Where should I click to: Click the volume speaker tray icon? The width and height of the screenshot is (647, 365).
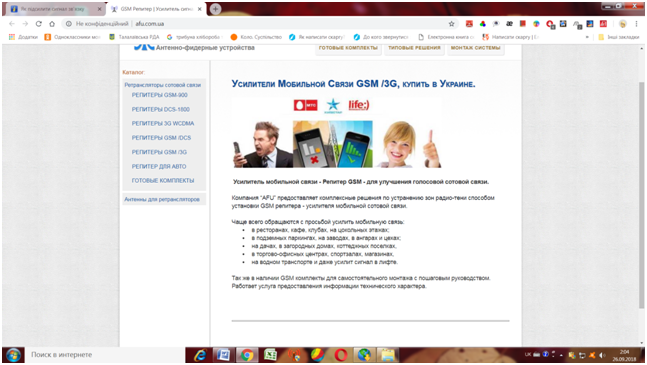tap(602, 355)
